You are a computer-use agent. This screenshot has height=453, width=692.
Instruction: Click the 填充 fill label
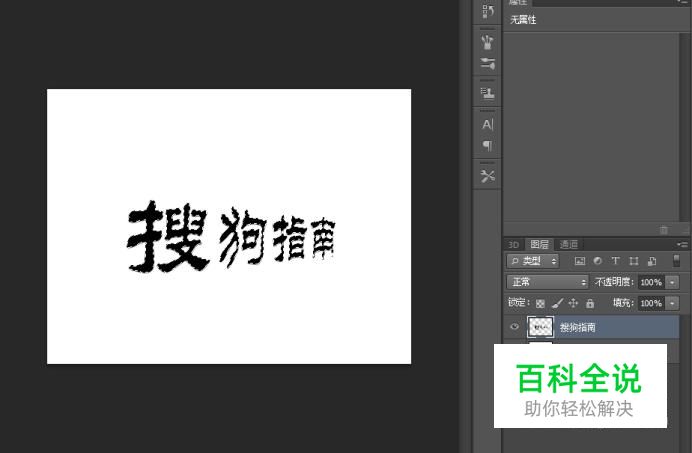(623, 303)
